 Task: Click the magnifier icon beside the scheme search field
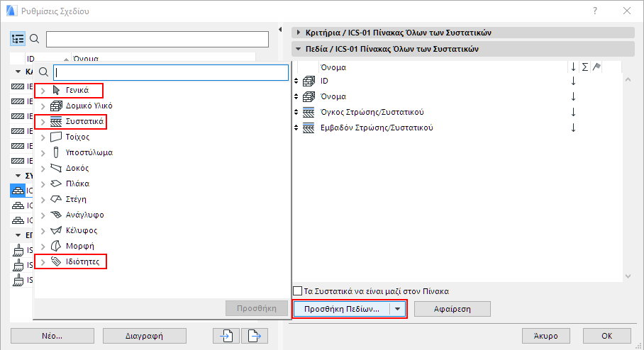pos(35,39)
